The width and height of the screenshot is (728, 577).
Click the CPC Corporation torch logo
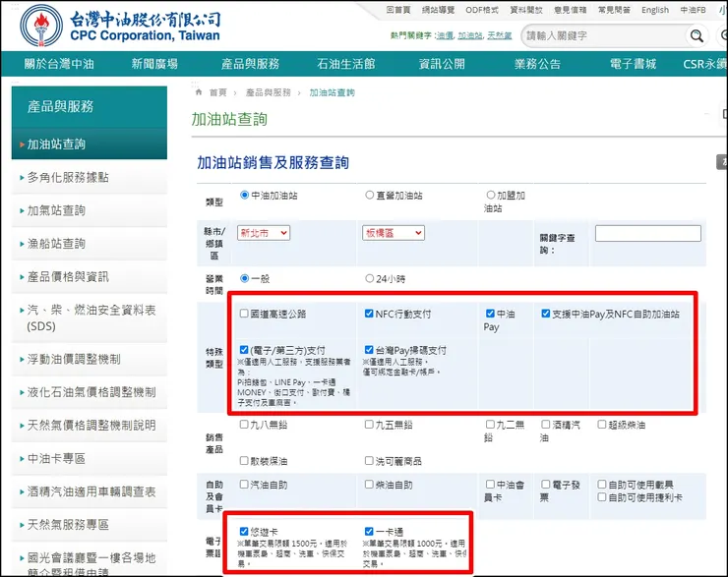41,26
